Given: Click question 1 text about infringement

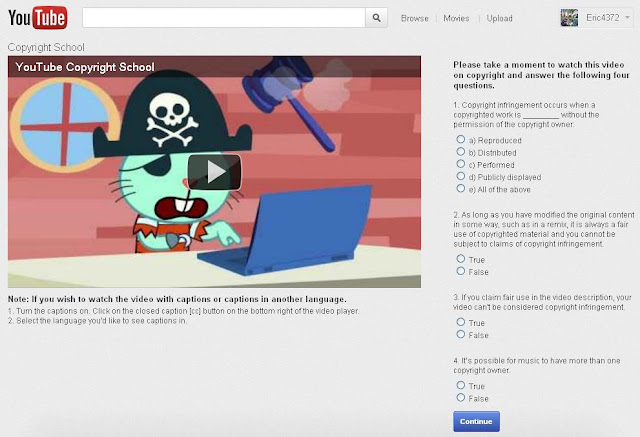Looking at the screenshot, I should [527, 115].
